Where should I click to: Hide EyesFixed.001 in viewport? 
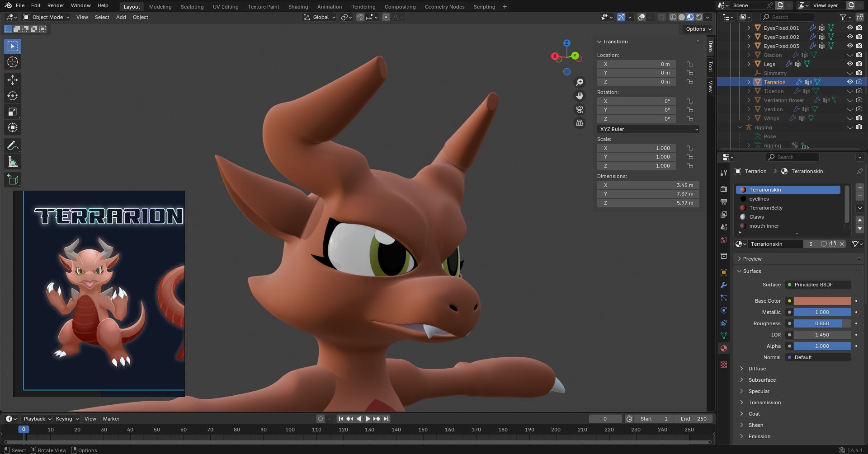point(850,28)
